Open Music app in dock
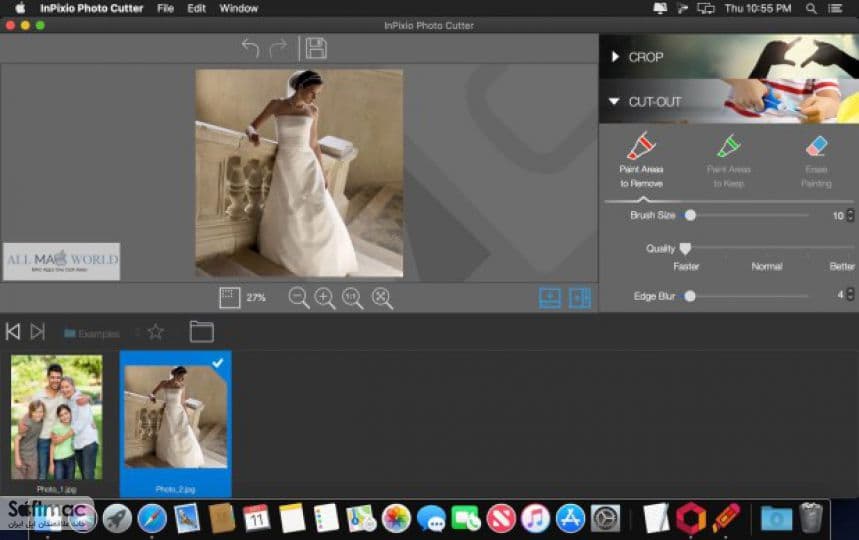This screenshot has width=859, height=540. [x=535, y=518]
